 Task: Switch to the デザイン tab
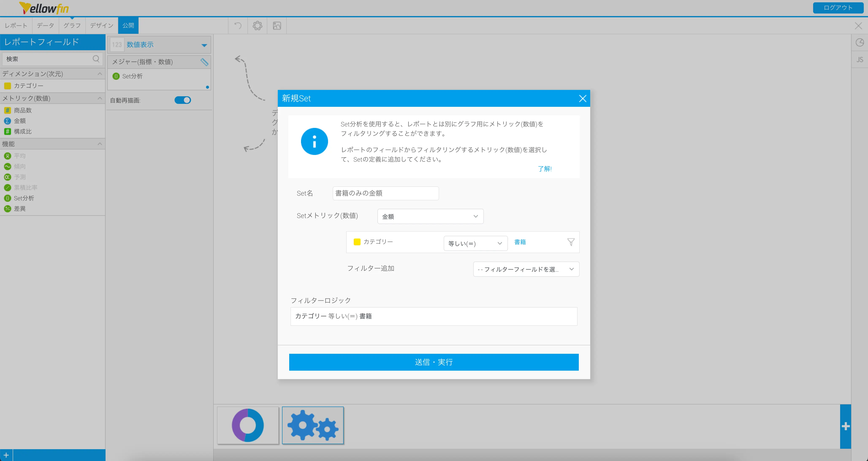101,26
